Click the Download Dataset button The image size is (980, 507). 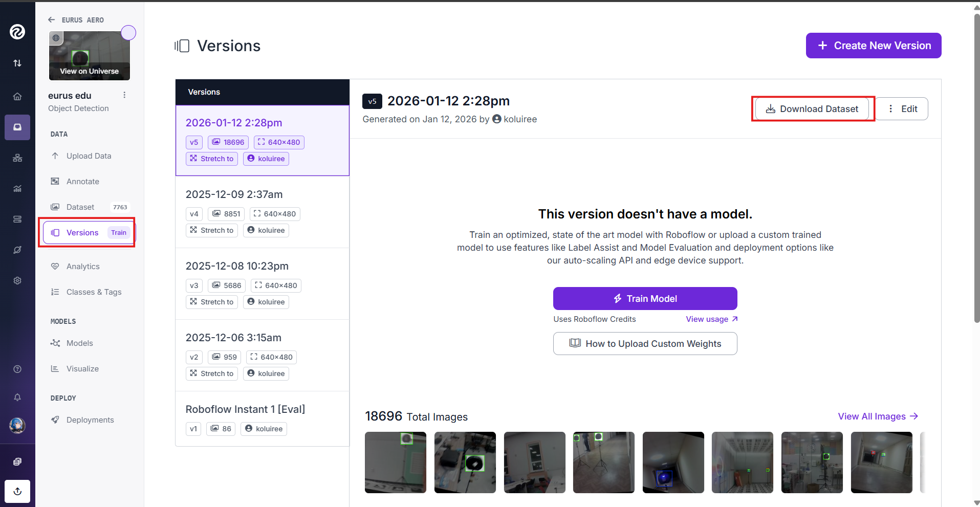pyautogui.click(x=812, y=108)
